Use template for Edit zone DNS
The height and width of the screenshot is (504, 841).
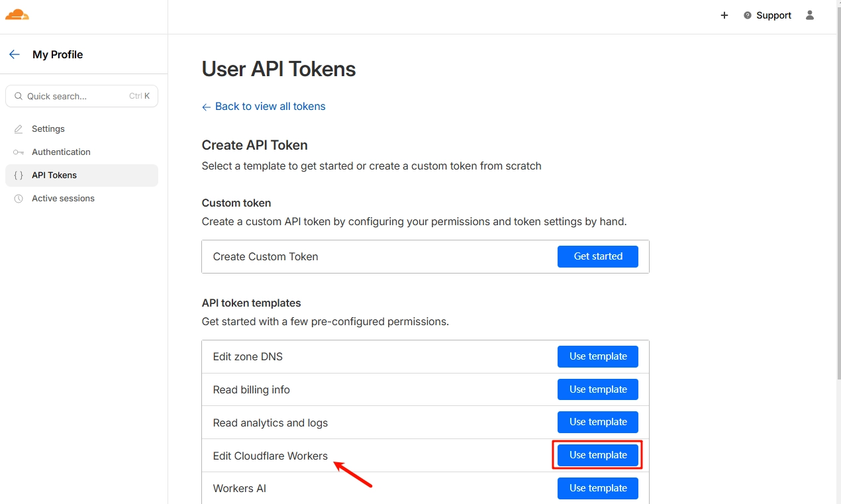(597, 356)
